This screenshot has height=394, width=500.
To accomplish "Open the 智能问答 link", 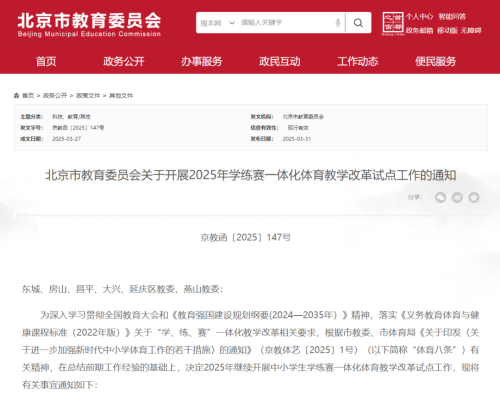I will pos(452,17).
